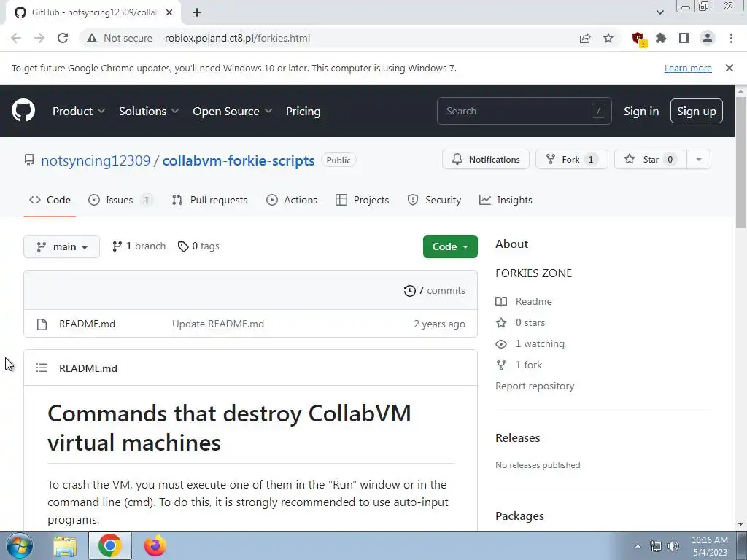Open Windows Explorer from the taskbar
Image resolution: width=747 pixels, height=560 pixels.
pos(65,546)
